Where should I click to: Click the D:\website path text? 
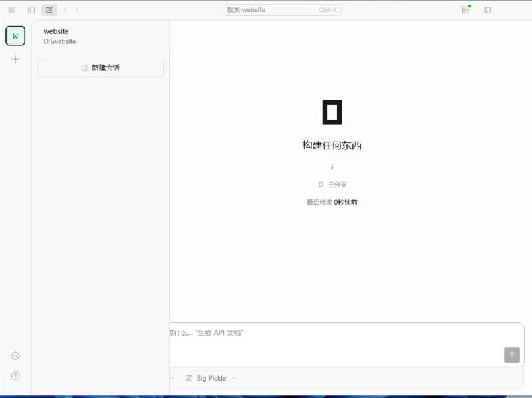click(60, 41)
